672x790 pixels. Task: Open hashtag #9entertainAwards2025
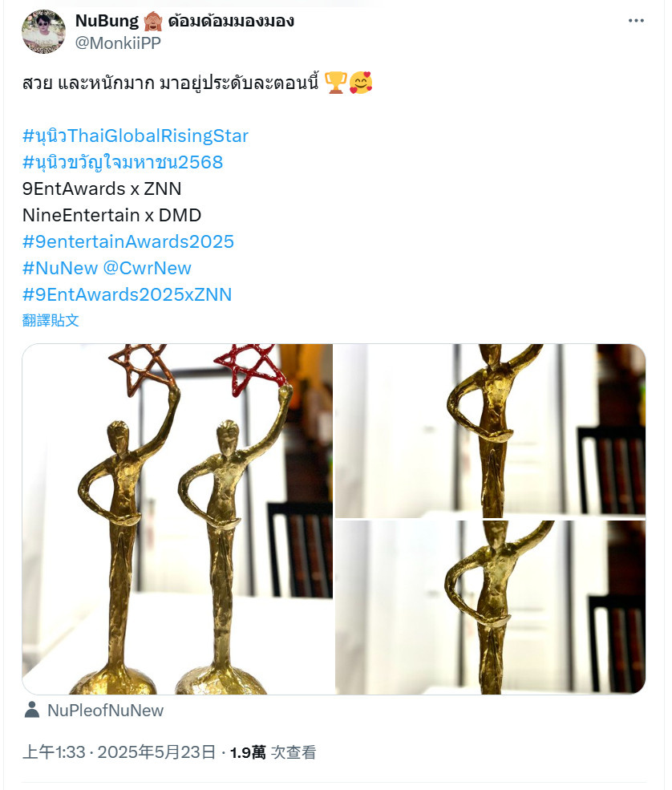coord(128,242)
